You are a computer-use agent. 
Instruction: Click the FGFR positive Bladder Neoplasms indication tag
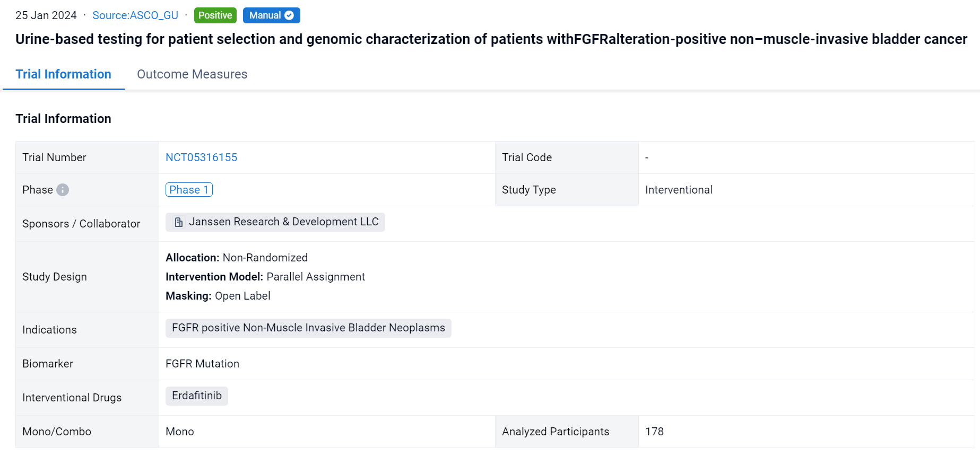click(308, 328)
